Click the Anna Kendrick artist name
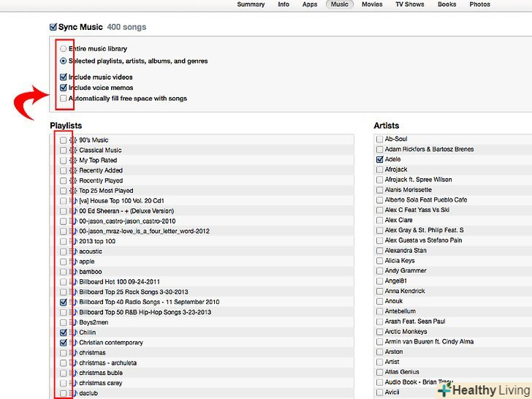This screenshot has width=532, height=399. click(x=405, y=291)
